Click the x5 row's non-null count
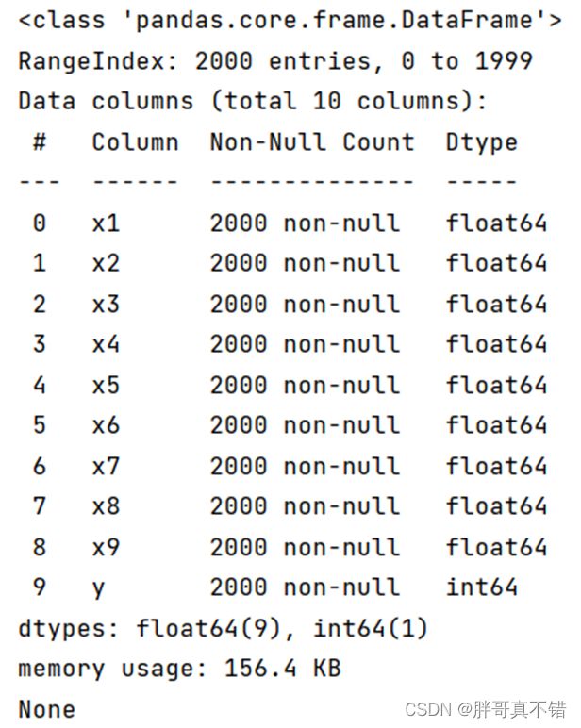Screen dimensions: 581x728 click(305, 386)
